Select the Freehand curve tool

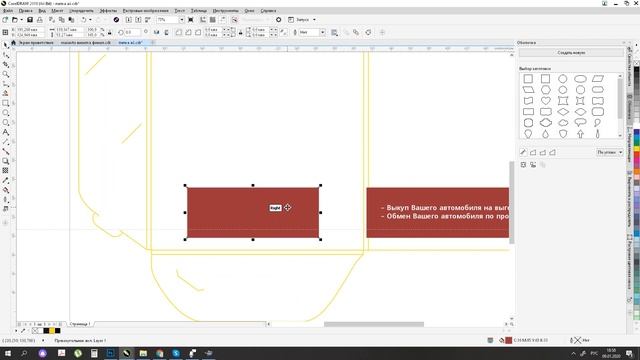[5, 84]
